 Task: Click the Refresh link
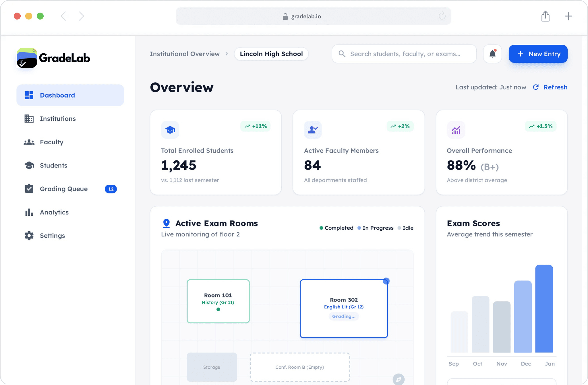point(555,87)
